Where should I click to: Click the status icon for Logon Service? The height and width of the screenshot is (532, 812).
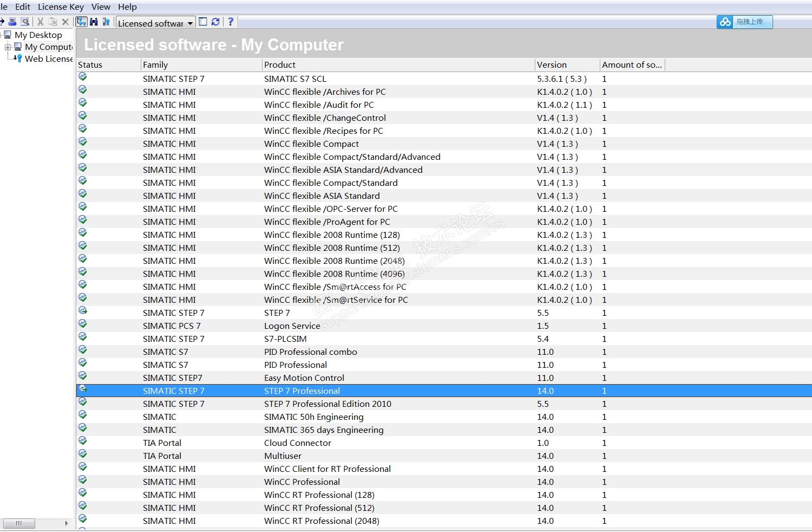pyautogui.click(x=83, y=324)
